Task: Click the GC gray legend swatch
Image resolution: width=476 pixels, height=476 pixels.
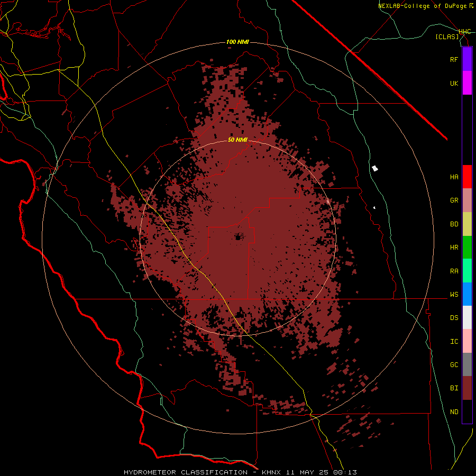Action: (467, 364)
